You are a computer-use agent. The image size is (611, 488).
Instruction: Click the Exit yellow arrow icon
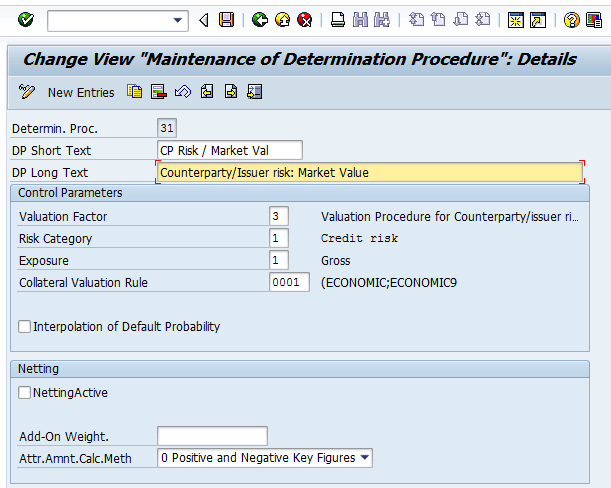coord(282,19)
